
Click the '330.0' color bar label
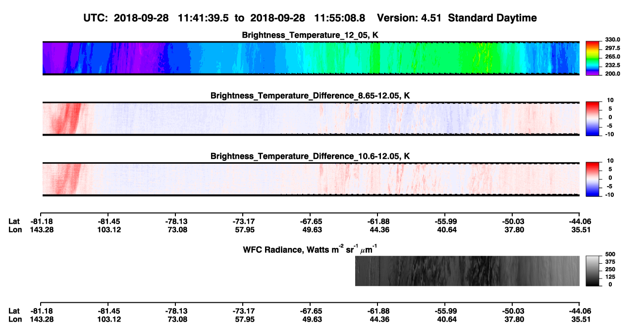coord(612,40)
